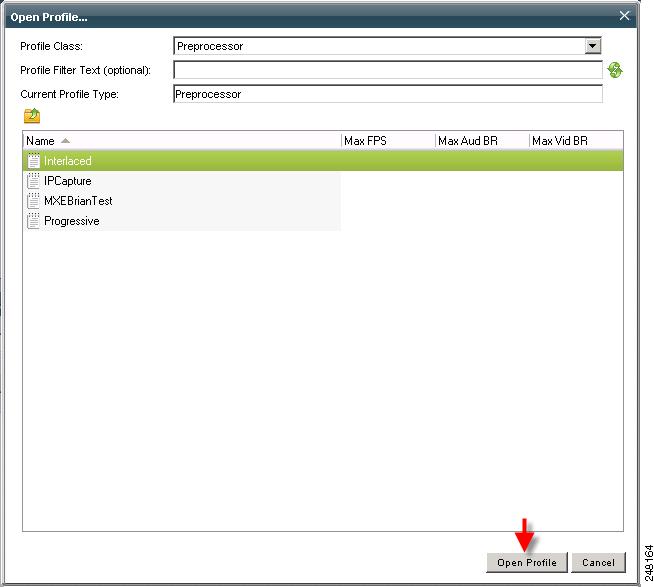Sort by Max Aud BR column header
The height and width of the screenshot is (587, 654).
482,141
